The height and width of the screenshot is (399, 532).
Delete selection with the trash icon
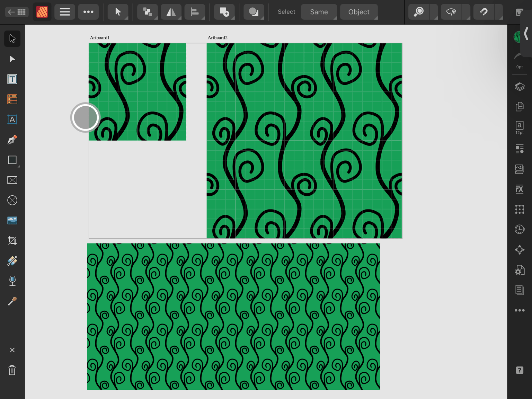pos(12,370)
